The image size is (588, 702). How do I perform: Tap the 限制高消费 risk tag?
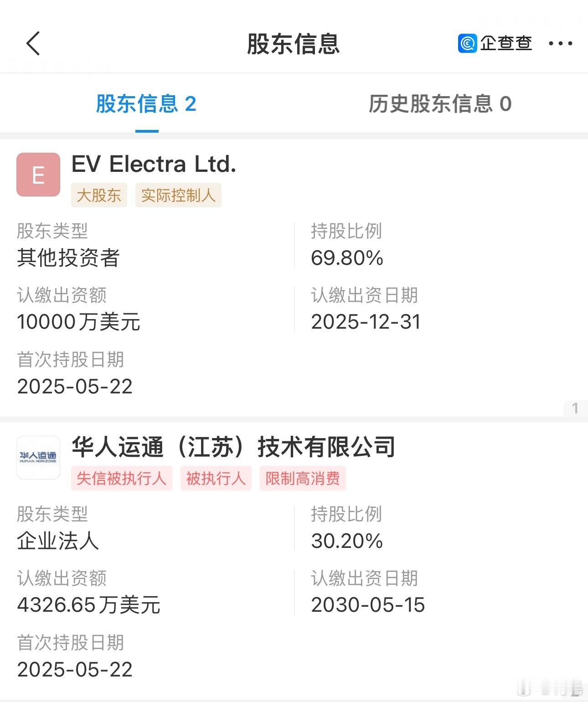tap(303, 478)
